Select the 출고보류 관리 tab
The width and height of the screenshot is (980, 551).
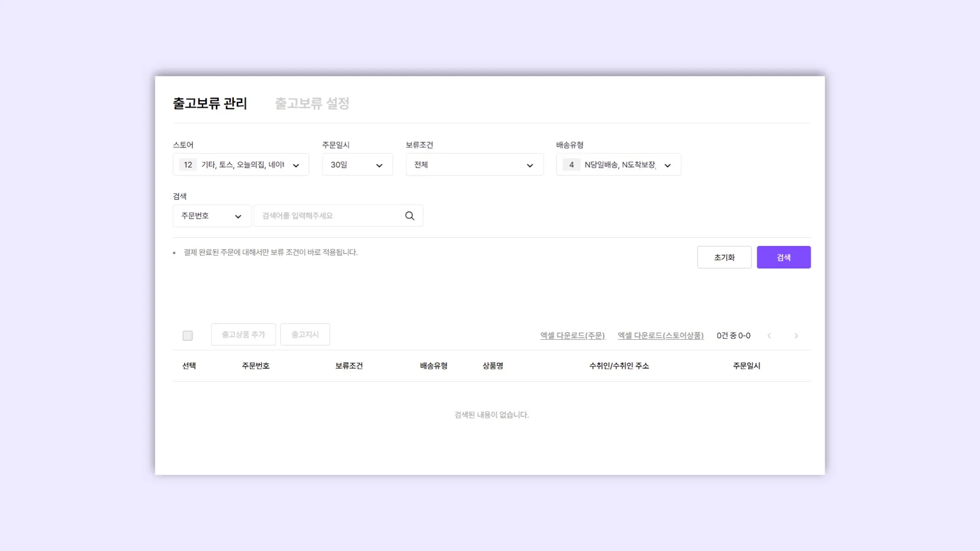pos(210,104)
